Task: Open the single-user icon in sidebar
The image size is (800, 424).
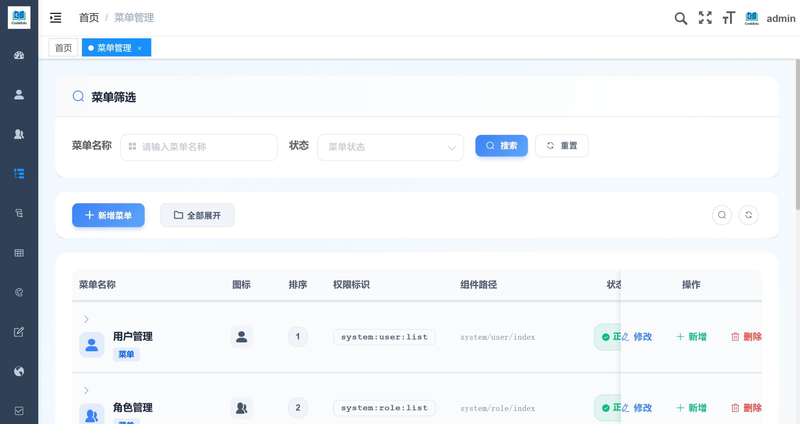Action: pos(19,94)
